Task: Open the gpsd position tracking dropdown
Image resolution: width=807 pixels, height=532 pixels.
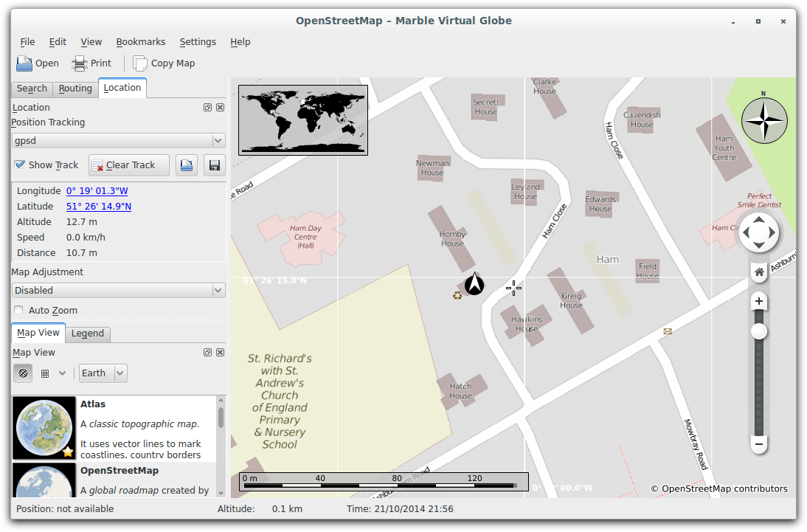Action: (118, 141)
